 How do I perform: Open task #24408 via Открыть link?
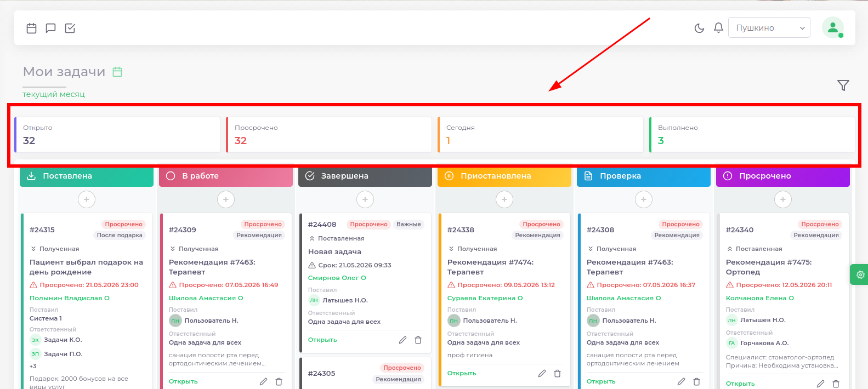point(322,340)
